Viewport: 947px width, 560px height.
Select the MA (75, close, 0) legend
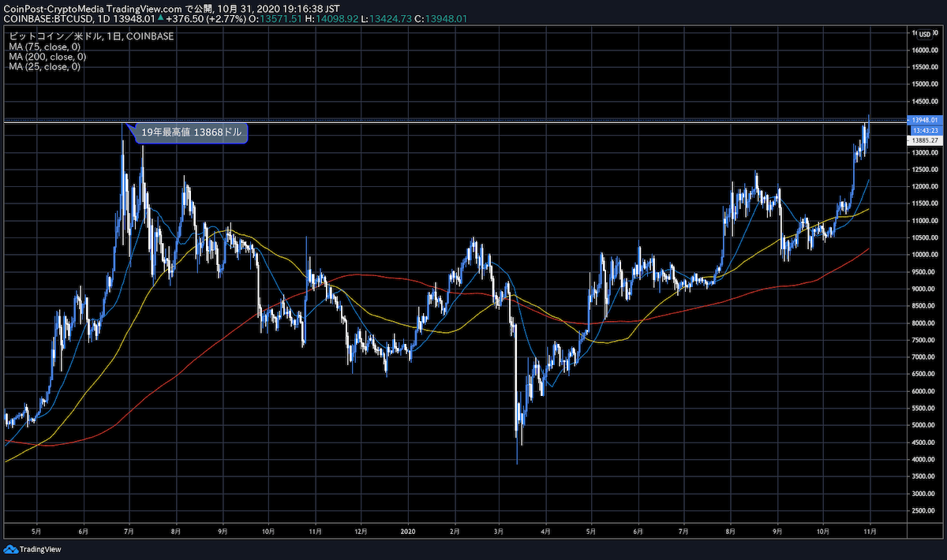coord(47,47)
